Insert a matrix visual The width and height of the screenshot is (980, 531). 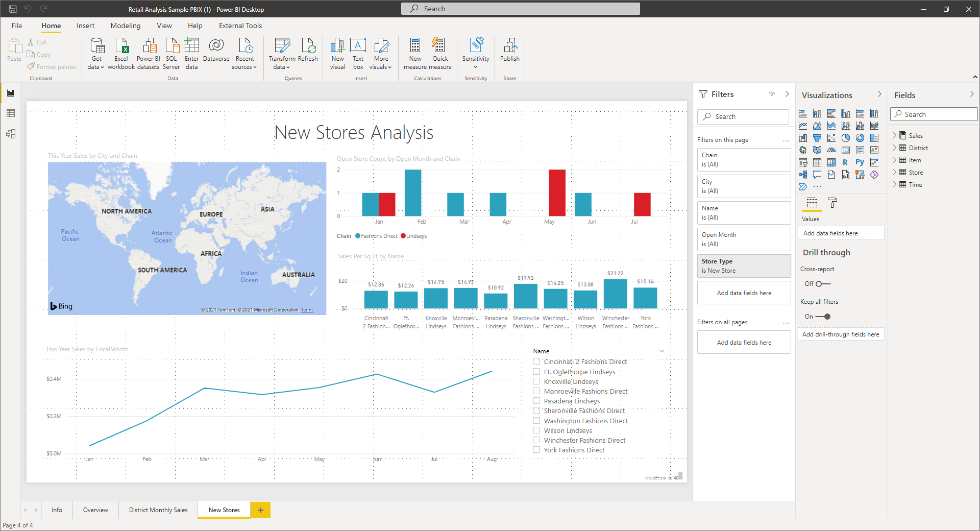click(831, 162)
